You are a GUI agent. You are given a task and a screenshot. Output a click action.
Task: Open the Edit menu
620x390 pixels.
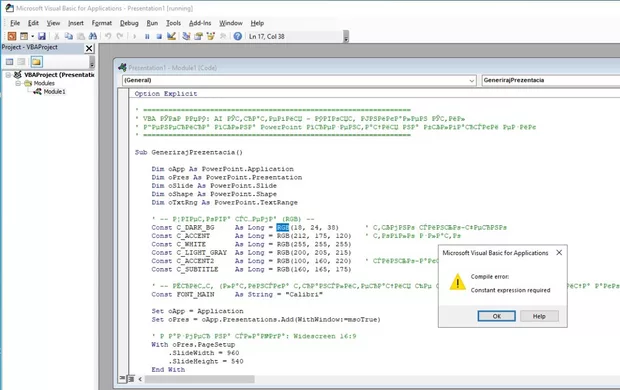coord(33,23)
